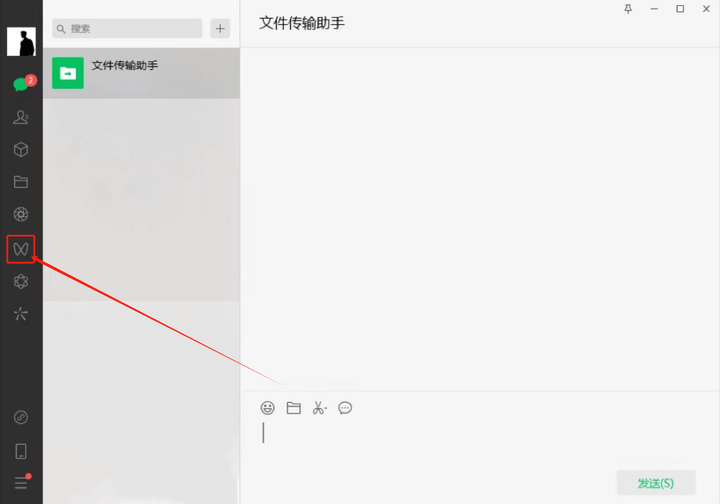Screen dimensions: 720x504
Task: Open the Chat Files folder sidebar icon
Action: 21,182
